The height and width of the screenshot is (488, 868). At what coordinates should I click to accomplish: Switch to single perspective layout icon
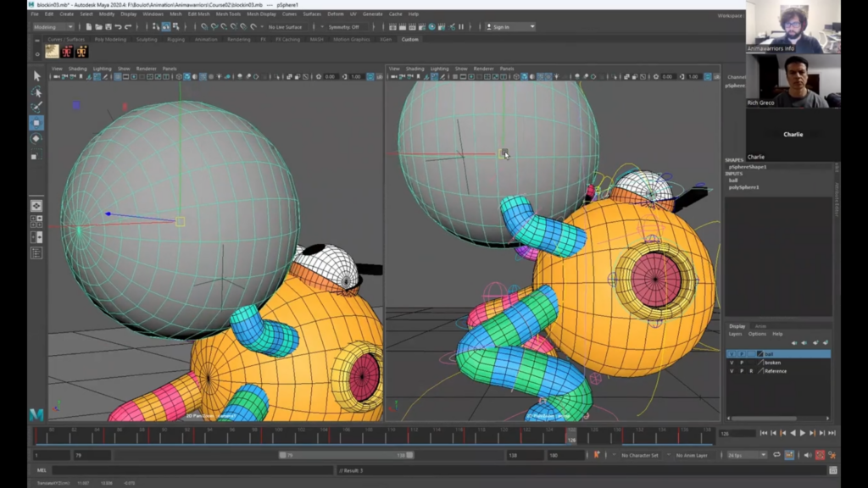pyautogui.click(x=36, y=206)
